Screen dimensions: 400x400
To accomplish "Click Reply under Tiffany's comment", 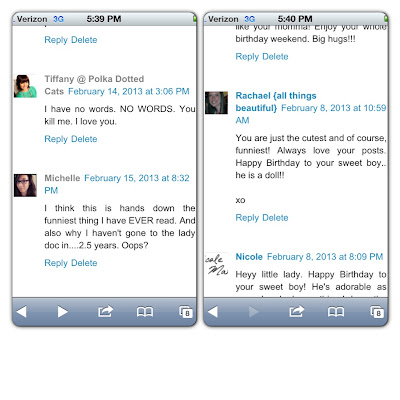I will coord(56,139).
